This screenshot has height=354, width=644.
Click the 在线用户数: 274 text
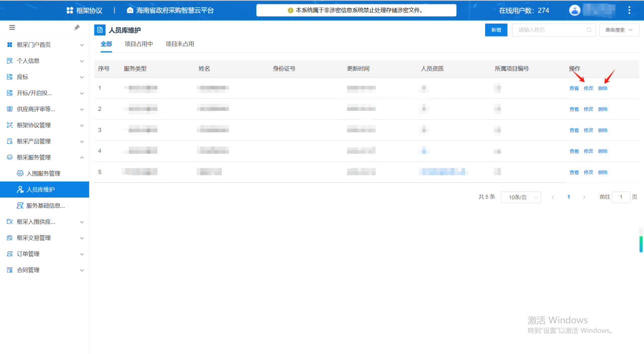click(x=524, y=11)
